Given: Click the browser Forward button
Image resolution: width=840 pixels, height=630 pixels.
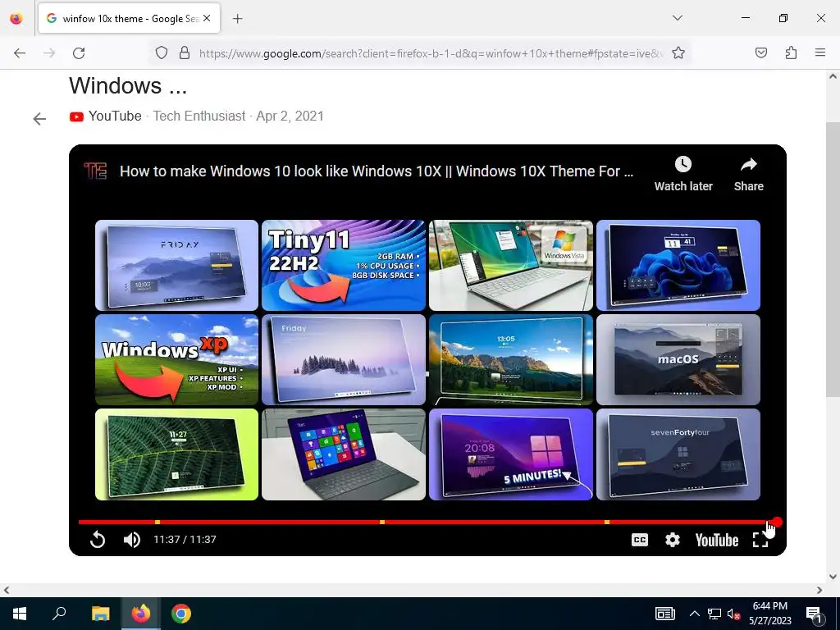Looking at the screenshot, I should tap(49, 52).
